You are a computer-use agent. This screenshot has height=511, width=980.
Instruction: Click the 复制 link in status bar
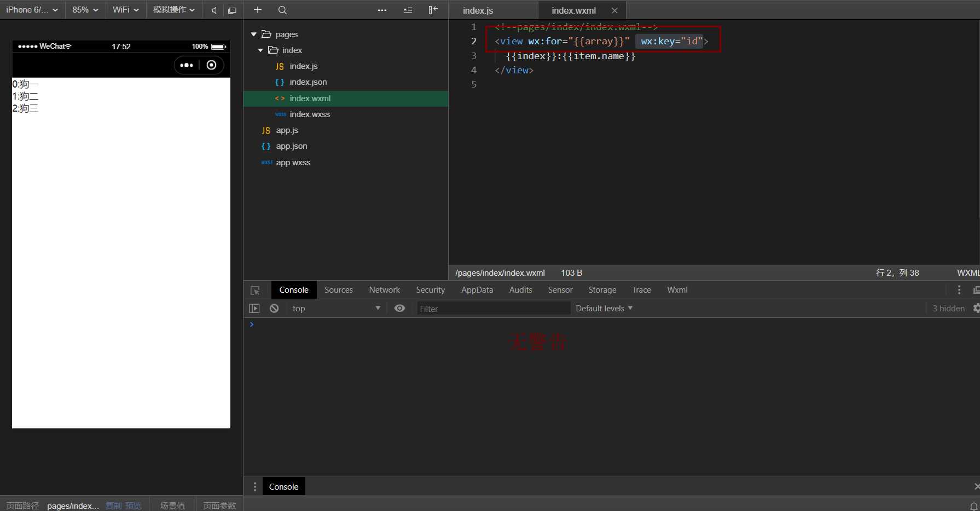tap(114, 506)
